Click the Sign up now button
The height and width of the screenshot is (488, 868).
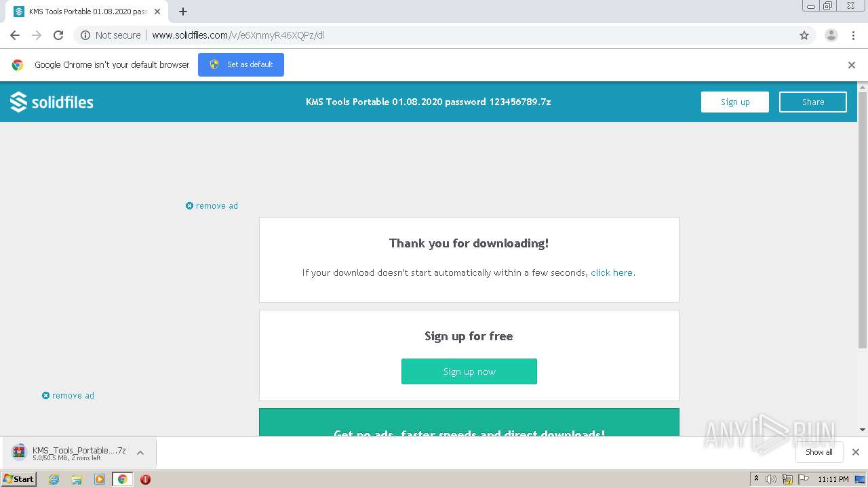469,371
